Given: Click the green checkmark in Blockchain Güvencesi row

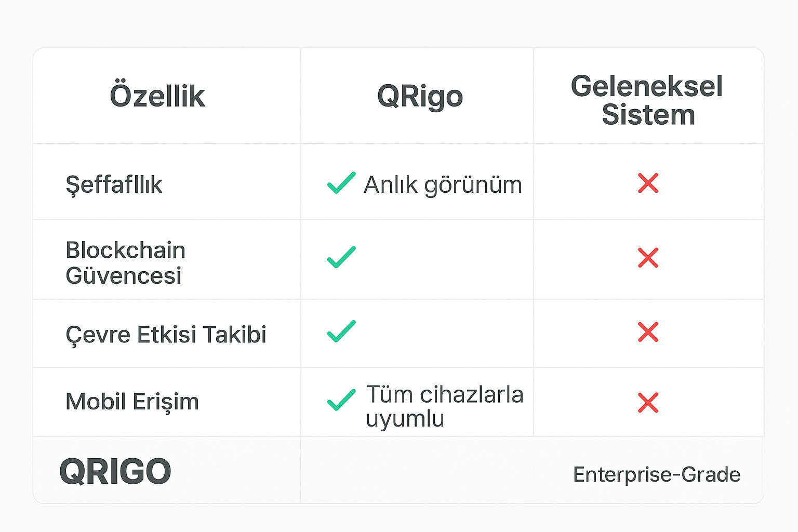Looking at the screenshot, I should click(341, 257).
